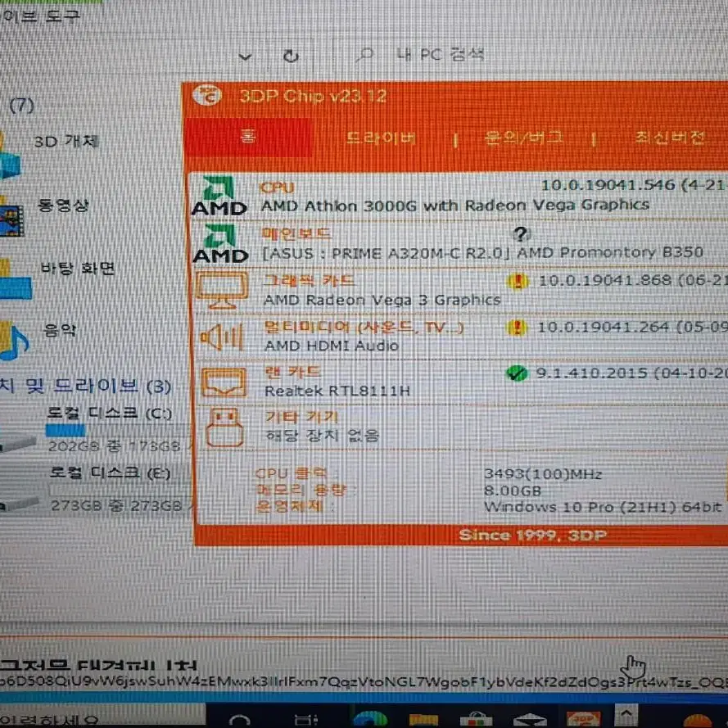Click the 3DP Chip logo in title bar
Image resolution: width=728 pixels, height=728 pixels.
click(x=207, y=95)
